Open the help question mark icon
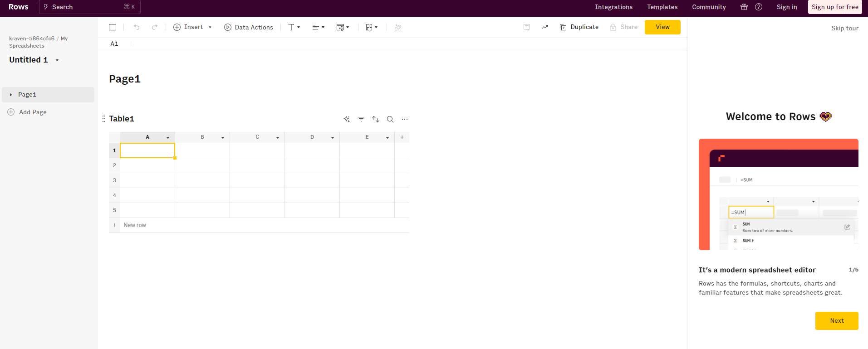Image resolution: width=868 pixels, height=349 pixels. [x=759, y=7]
